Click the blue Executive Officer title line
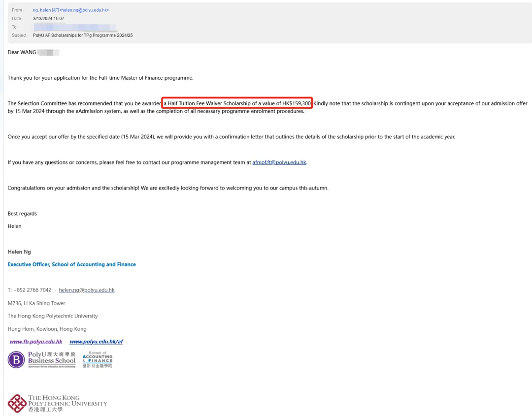Screen dimensions: 532x416 [x=72, y=264]
